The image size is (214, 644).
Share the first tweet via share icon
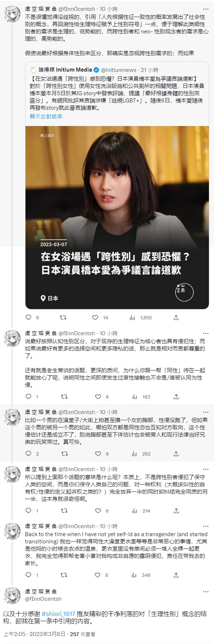[176, 317]
